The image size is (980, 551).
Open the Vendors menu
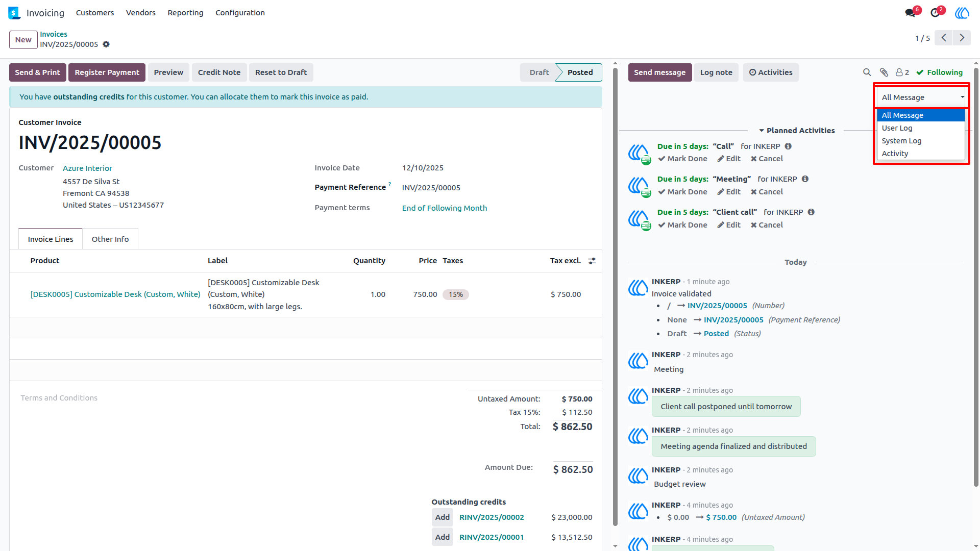tap(141, 13)
